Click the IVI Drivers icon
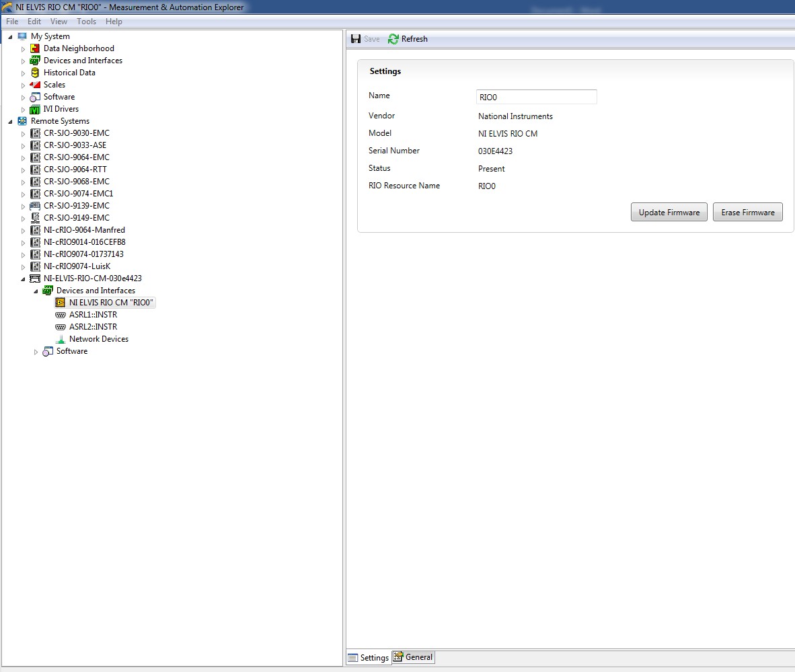Image resolution: width=795 pixels, height=672 pixels. coord(35,109)
